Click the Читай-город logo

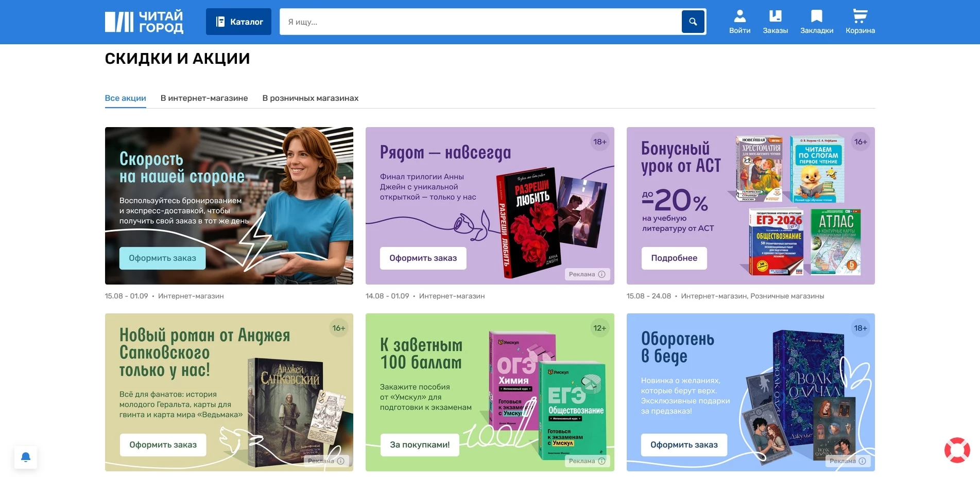click(144, 22)
